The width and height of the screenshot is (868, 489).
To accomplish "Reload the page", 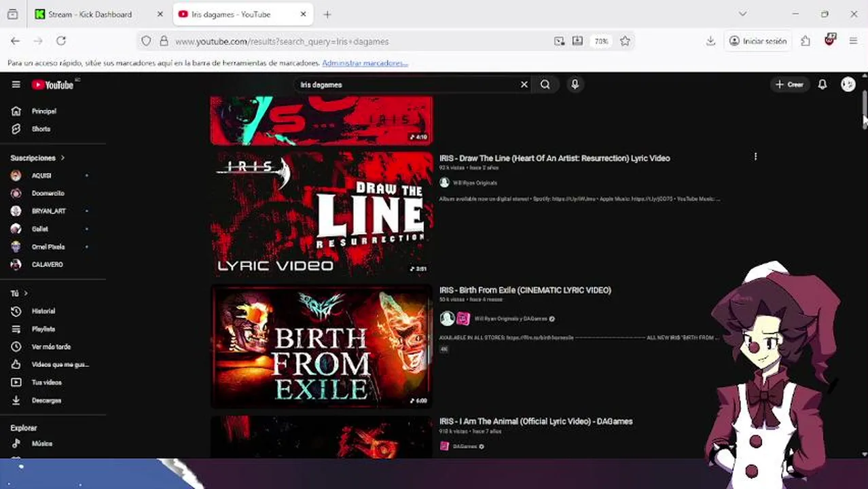I will (x=61, y=41).
